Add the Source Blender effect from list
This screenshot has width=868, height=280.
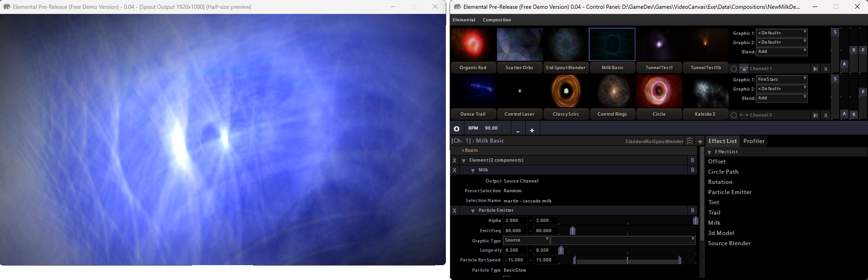(x=729, y=243)
